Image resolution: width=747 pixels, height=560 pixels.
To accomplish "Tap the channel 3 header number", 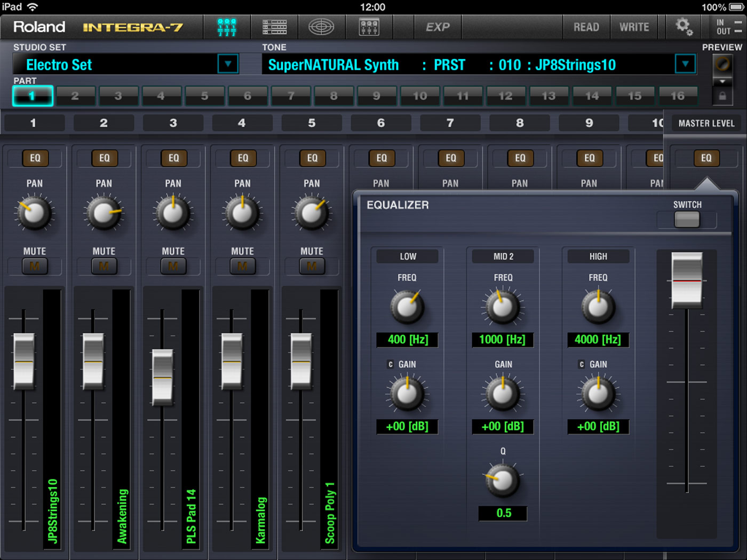I will pos(173,123).
